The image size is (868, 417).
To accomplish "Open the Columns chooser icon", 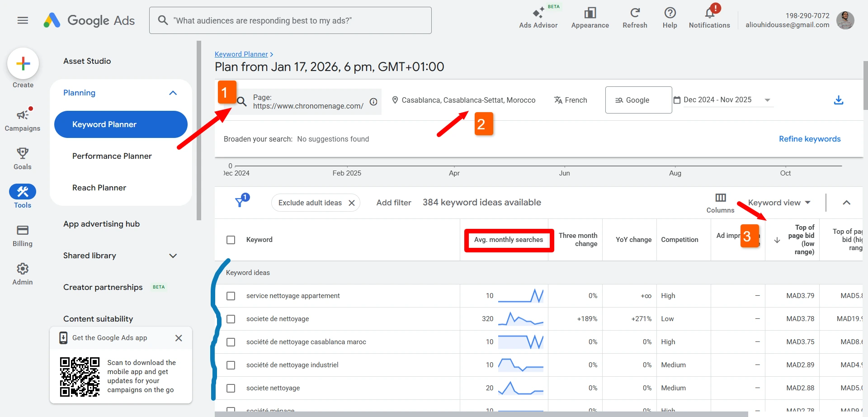I will pyautogui.click(x=720, y=198).
